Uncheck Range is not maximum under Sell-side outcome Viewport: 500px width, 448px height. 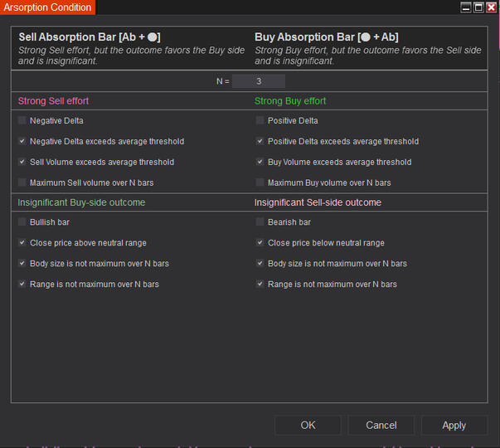point(260,284)
